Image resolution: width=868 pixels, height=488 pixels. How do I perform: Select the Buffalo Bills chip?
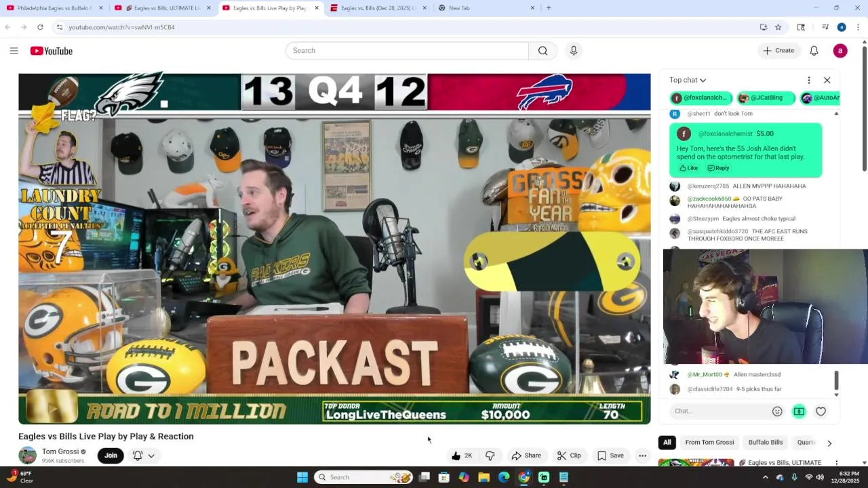765,443
